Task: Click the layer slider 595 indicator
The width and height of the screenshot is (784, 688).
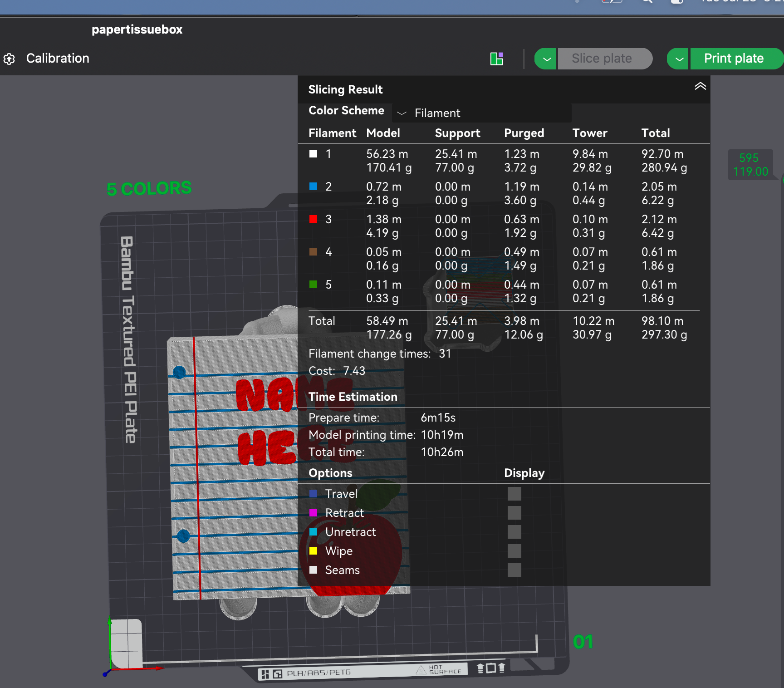Action: coord(750,165)
